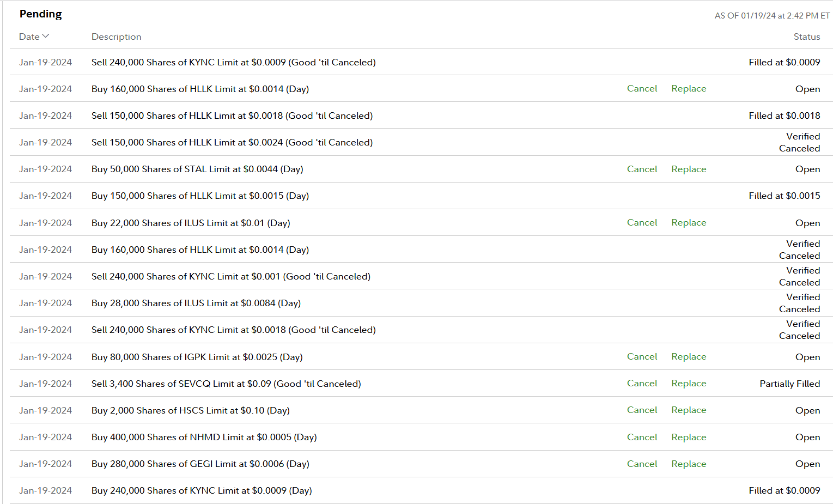This screenshot has height=504, width=833.
Task: Cancel the ILUS 22,000 shares buy order
Action: click(642, 222)
